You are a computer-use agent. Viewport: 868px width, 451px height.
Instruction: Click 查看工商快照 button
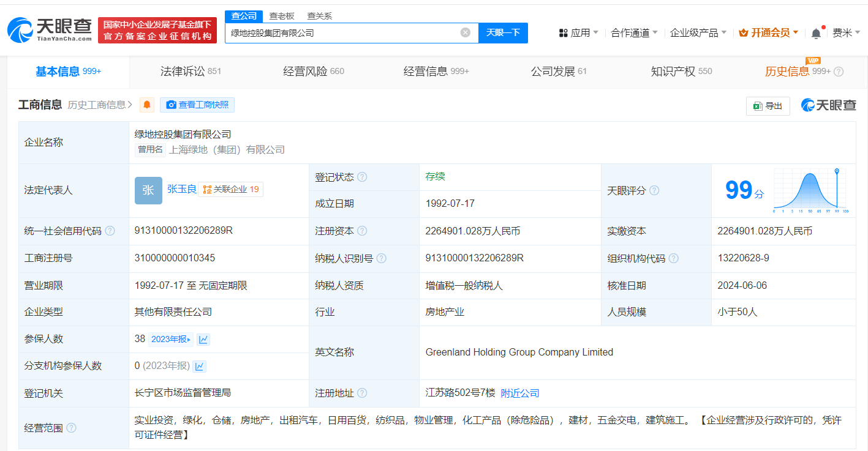click(197, 105)
